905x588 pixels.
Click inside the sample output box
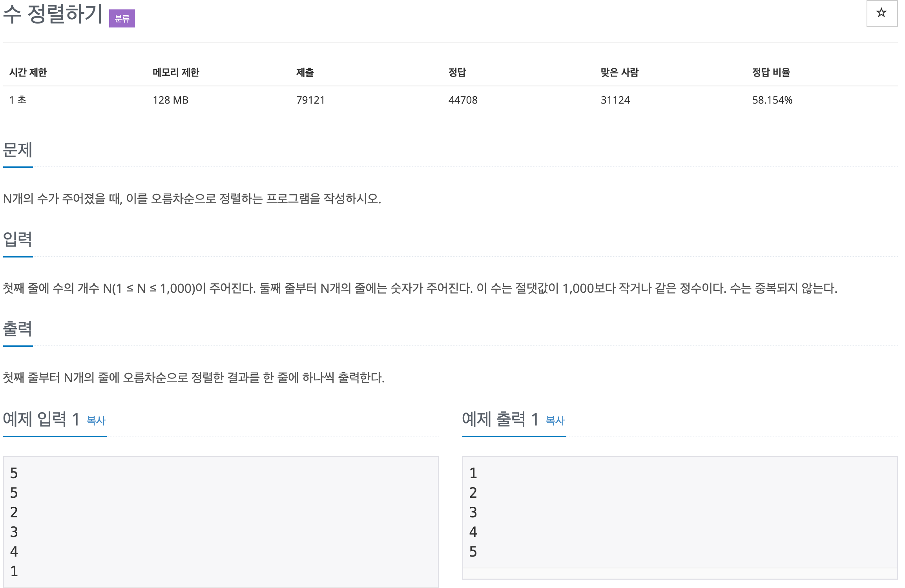[x=679, y=512]
